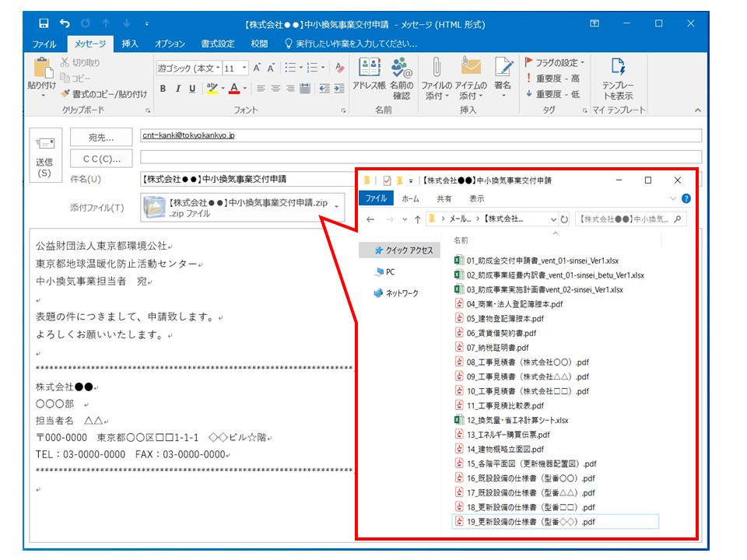This screenshot has width=747, height=560.
Task: Increase the paragraph indent
Action: point(339,89)
